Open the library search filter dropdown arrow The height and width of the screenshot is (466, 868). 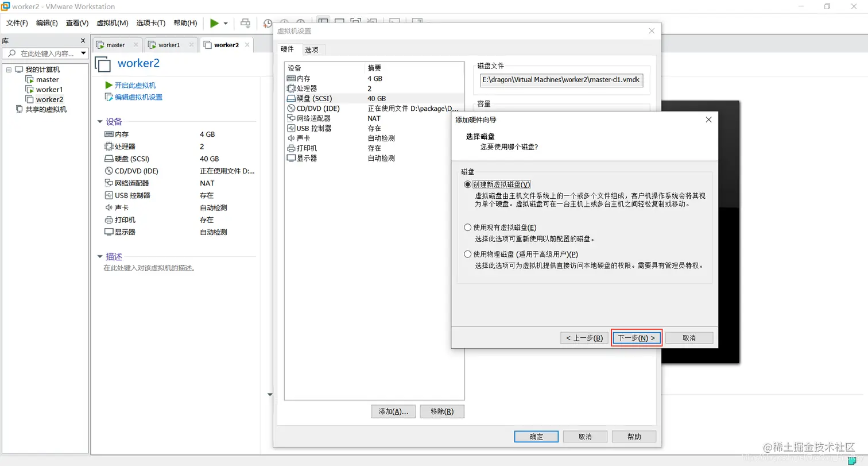coord(84,53)
